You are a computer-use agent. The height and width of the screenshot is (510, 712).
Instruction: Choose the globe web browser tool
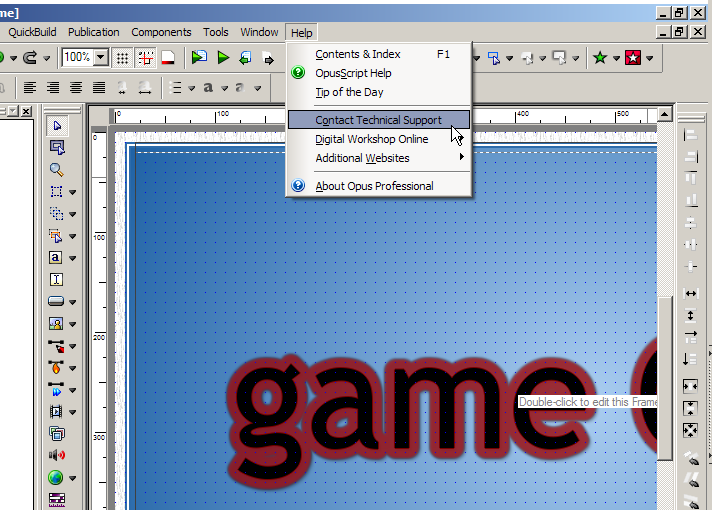click(55, 477)
